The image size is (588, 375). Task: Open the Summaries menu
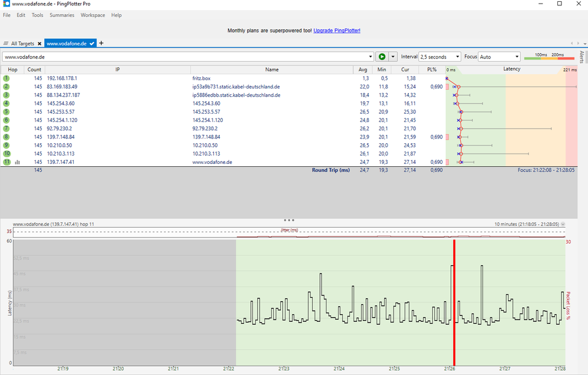(x=62, y=15)
